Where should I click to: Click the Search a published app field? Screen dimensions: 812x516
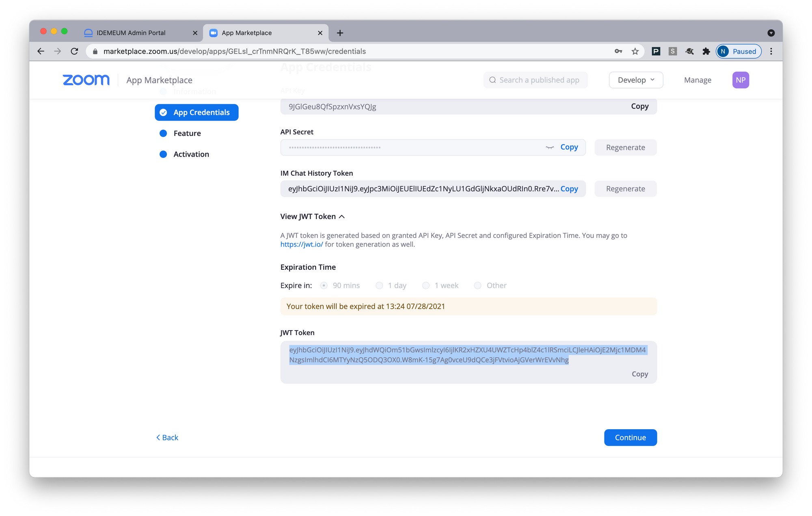coord(536,80)
